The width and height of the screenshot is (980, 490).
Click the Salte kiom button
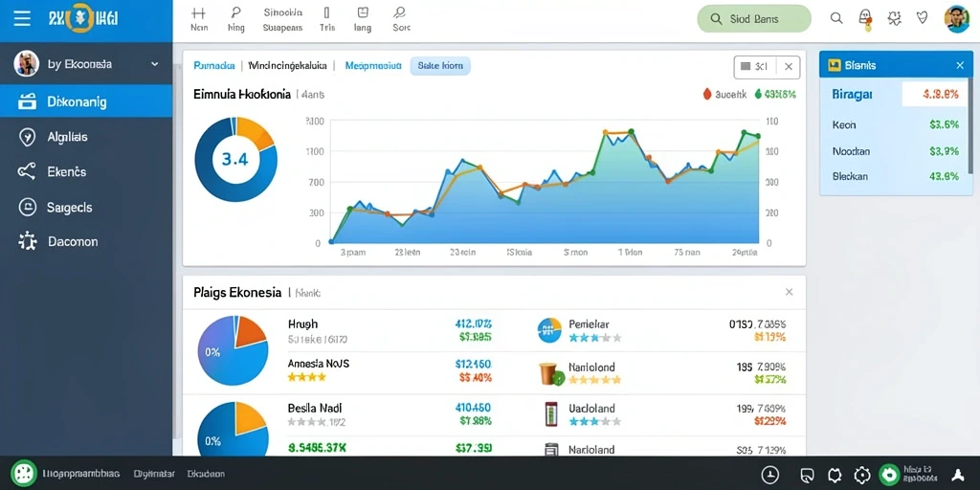click(440, 66)
